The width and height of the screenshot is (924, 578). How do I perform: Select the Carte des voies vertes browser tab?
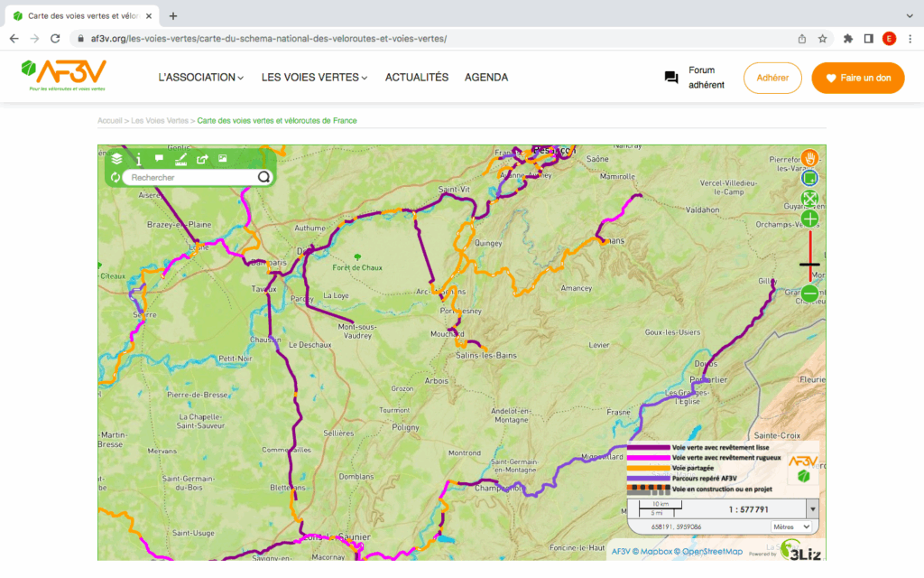82,16
